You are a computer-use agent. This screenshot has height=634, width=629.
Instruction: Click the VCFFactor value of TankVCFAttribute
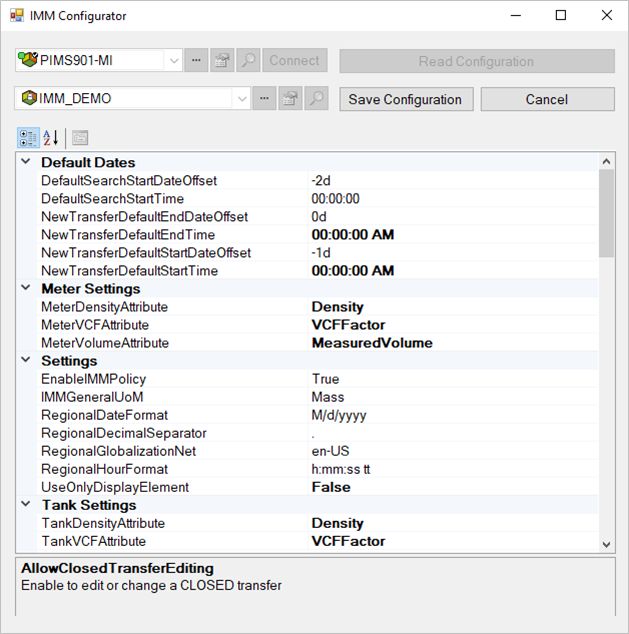[x=348, y=541]
